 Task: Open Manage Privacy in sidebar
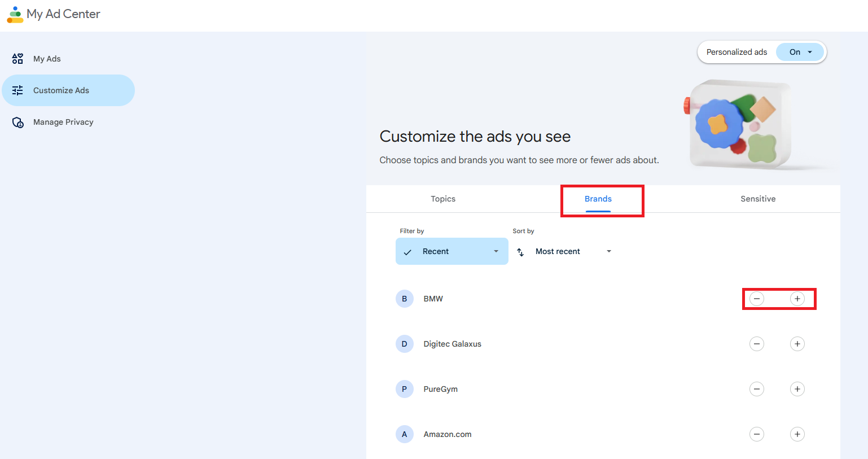point(68,122)
